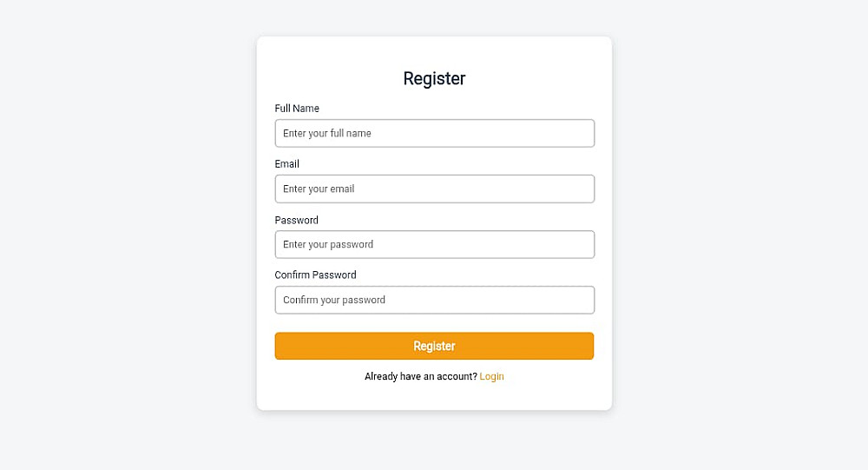This screenshot has height=470, width=868.
Task: Focus the Email input field
Action: click(x=434, y=189)
